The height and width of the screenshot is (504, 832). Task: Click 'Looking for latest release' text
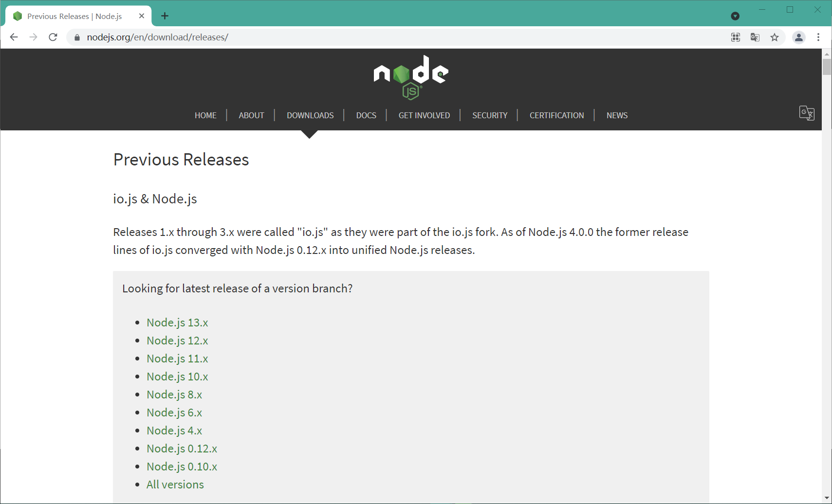click(237, 288)
